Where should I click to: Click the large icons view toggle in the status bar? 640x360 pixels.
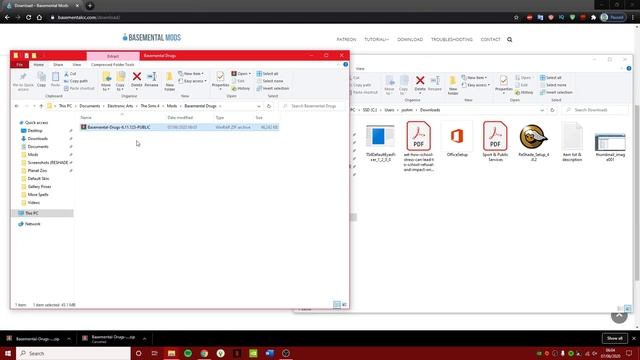344,304
